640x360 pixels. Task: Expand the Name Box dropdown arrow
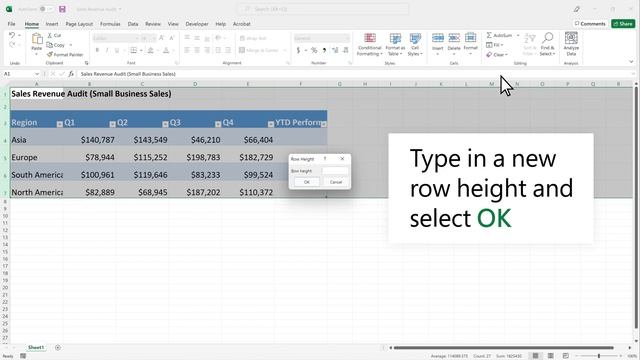point(37,74)
